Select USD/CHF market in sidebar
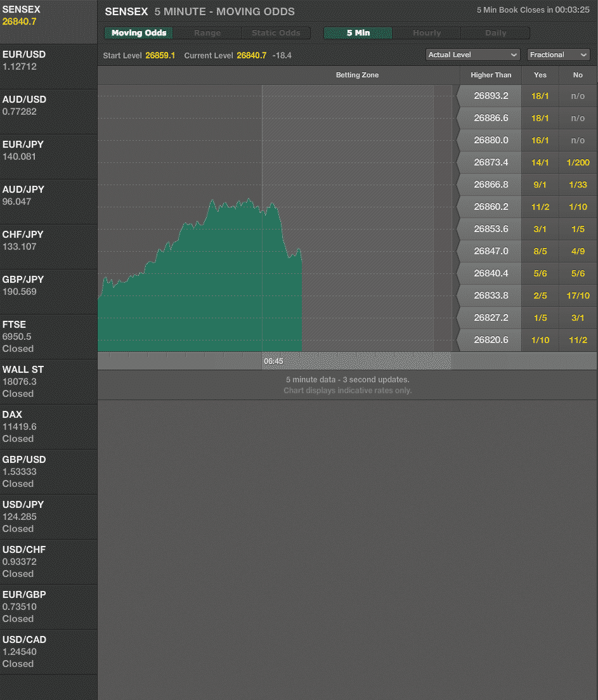The image size is (598, 700). [x=49, y=562]
